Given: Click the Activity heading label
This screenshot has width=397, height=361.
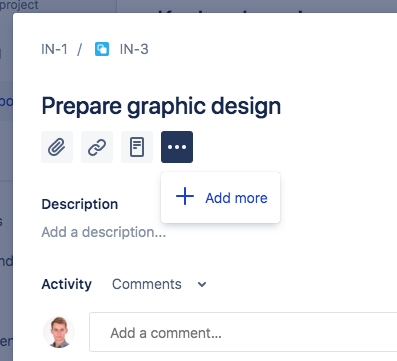Looking at the screenshot, I should pyautogui.click(x=66, y=284).
